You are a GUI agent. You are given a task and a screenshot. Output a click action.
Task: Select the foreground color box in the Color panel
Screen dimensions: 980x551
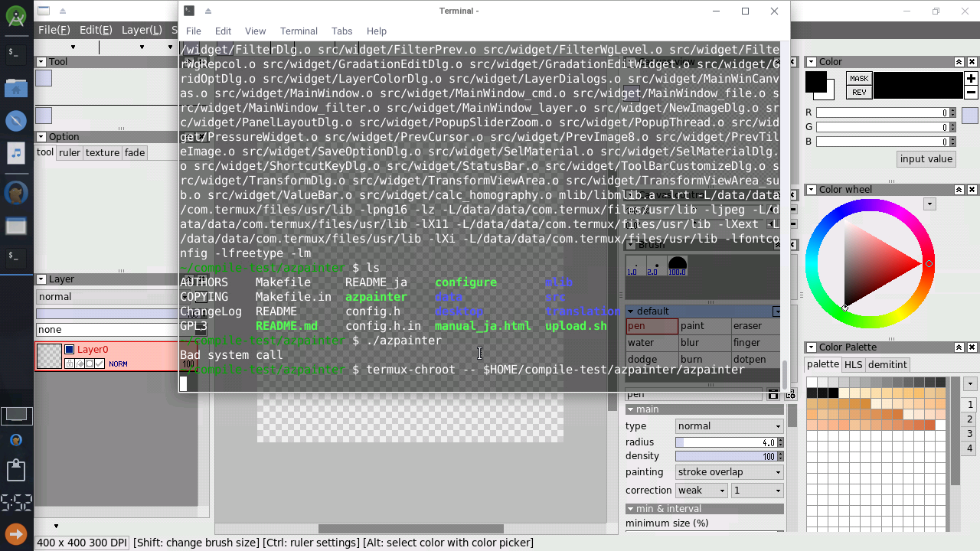[x=815, y=81]
